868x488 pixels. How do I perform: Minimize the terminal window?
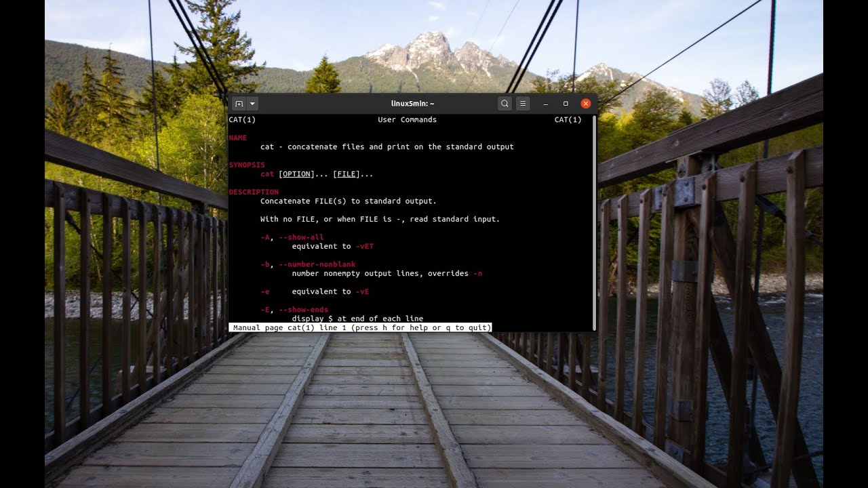coord(546,104)
